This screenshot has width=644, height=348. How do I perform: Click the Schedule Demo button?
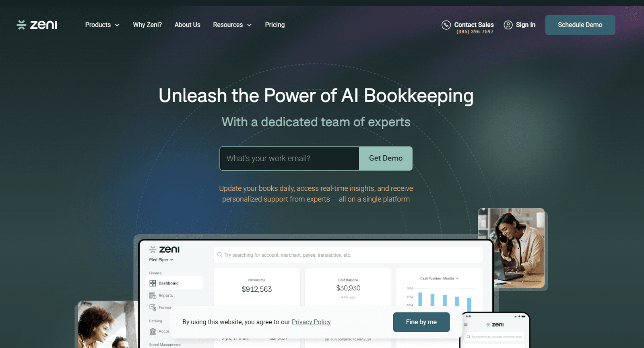580,25
